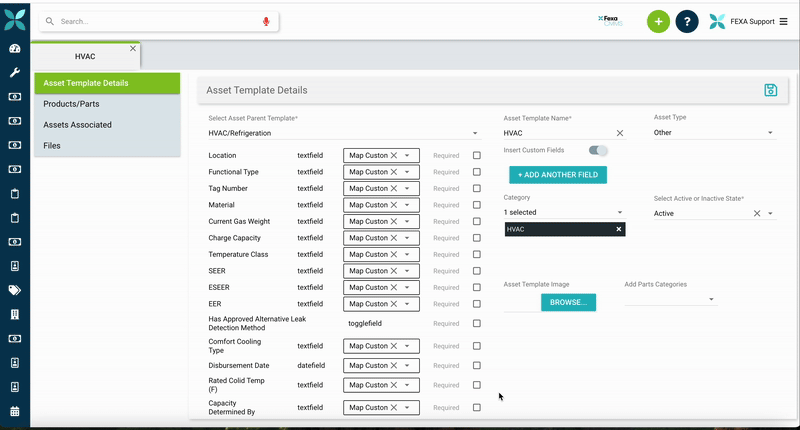800x430 pixels.
Task: Open Map Custom dropdown for Comfort Cooling Type
Action: click(407, 346)
